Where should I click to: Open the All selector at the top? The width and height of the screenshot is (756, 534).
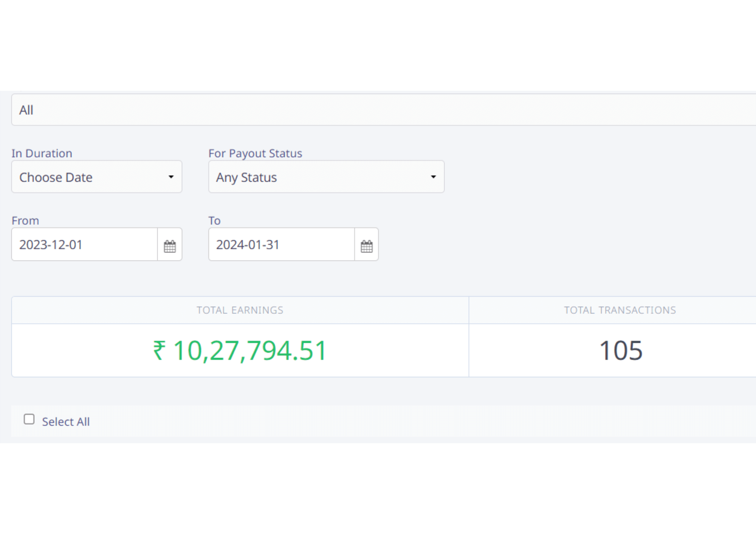pos(378,110)
